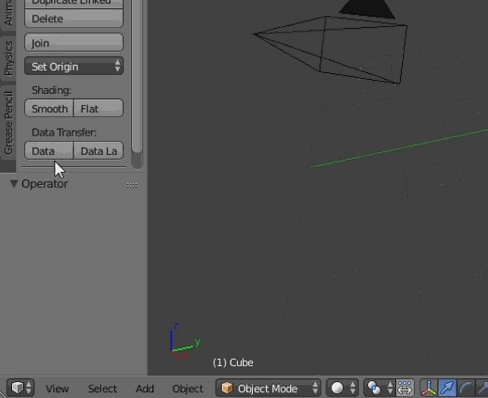The height and width of the screenshot is (398, 488).
Task: Open the editor type selector cube icon
Action: (x=20, y=388)
